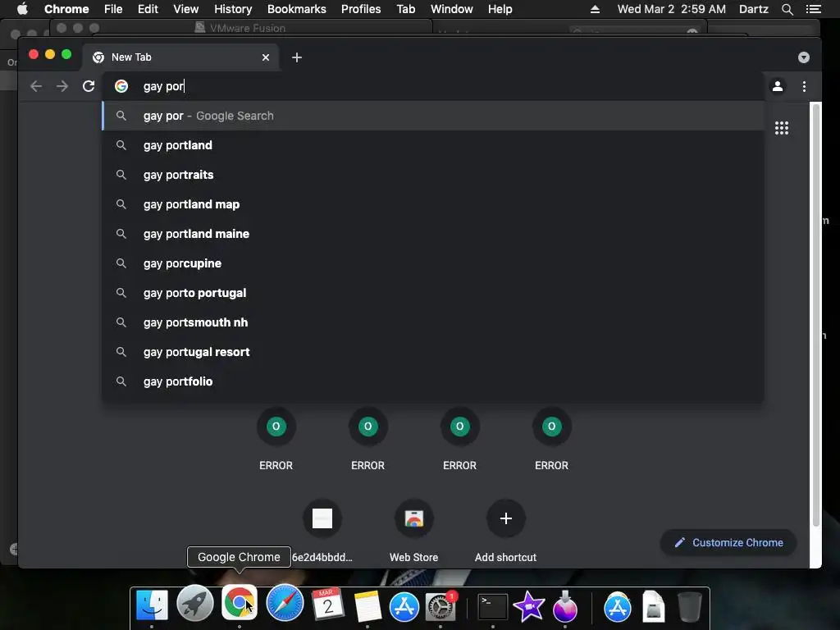840x630 pixels.
Task: Click the page's vertical scrollbar
Action: click(x=816, y=315)
